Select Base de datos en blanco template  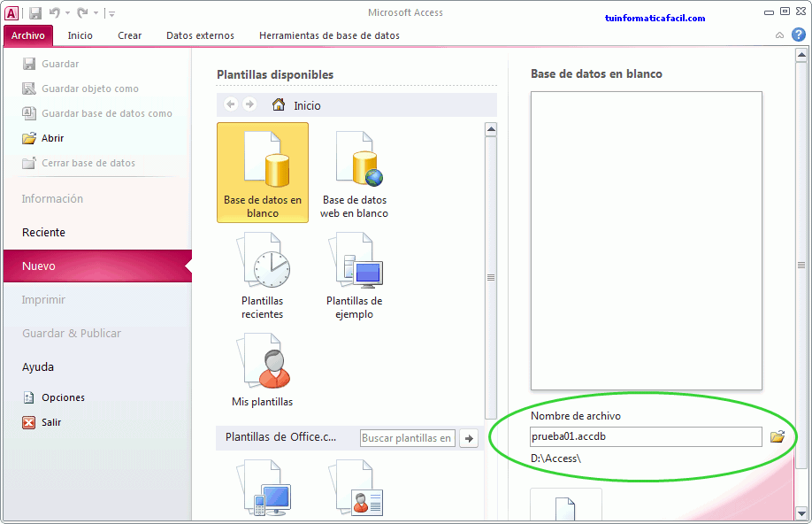tap(263, 173)
